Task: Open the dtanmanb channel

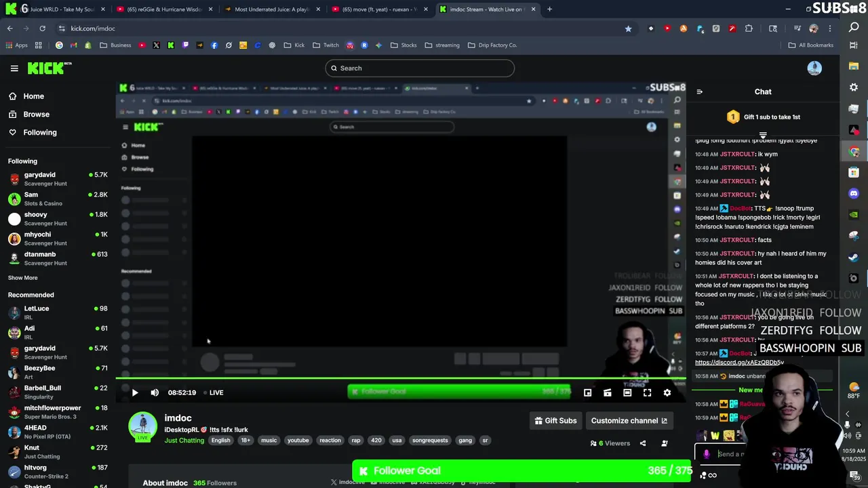Action: point(58,258)
